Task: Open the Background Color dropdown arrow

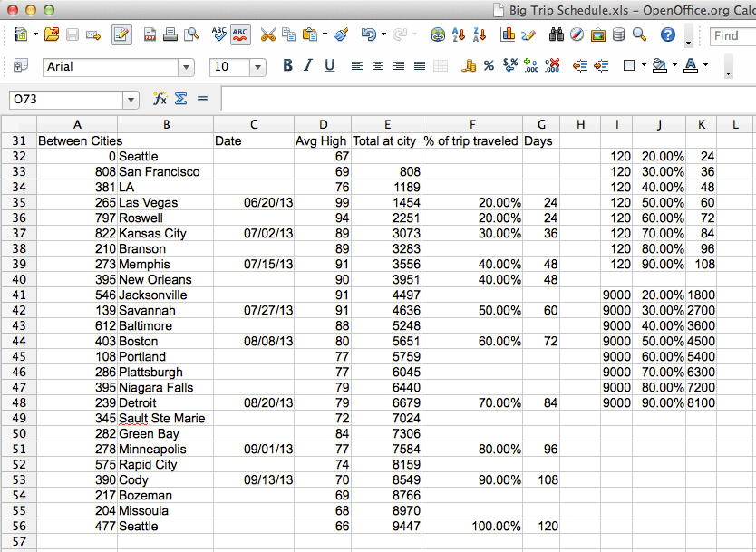Action: click(675, 65)
